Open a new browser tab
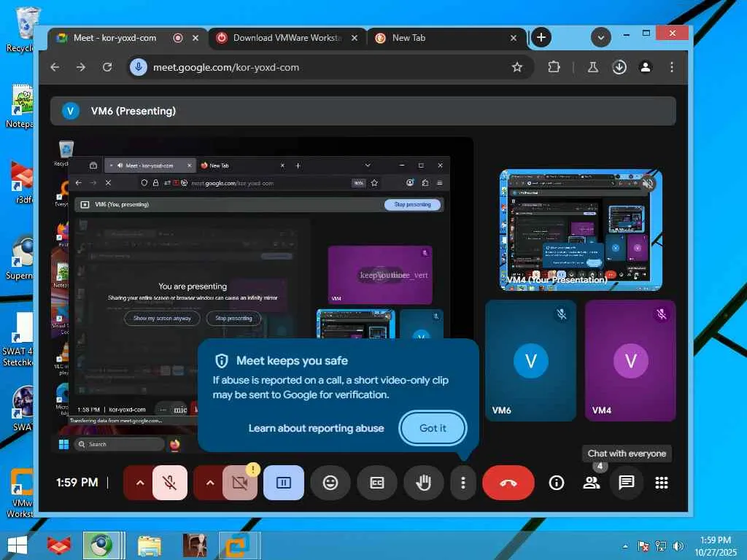747x560 pixels. (x=541, y=38)
